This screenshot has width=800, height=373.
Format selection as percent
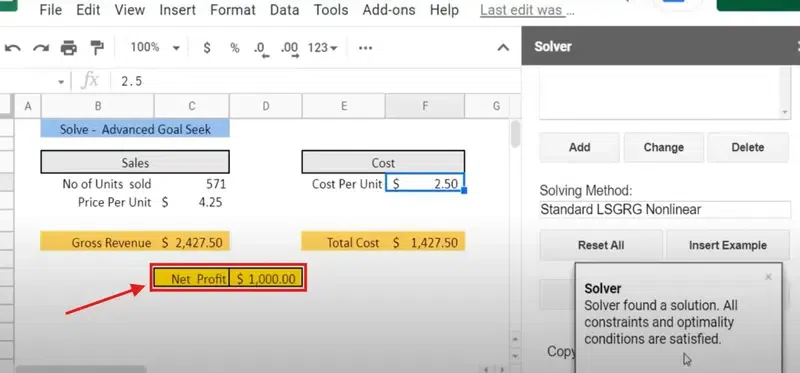click(x=234, y=48)
